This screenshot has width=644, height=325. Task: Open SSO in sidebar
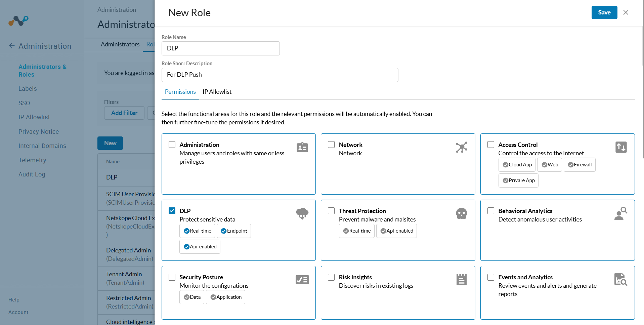pos(24,103)
